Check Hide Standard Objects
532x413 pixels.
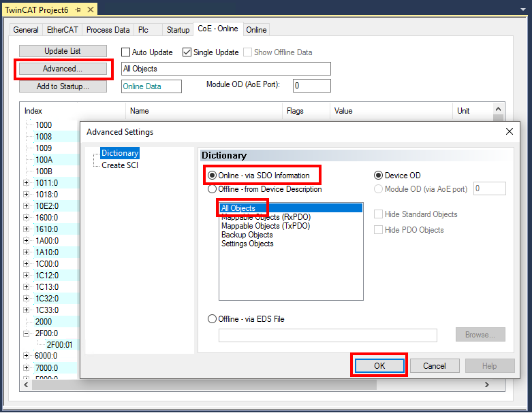(378, 214)
